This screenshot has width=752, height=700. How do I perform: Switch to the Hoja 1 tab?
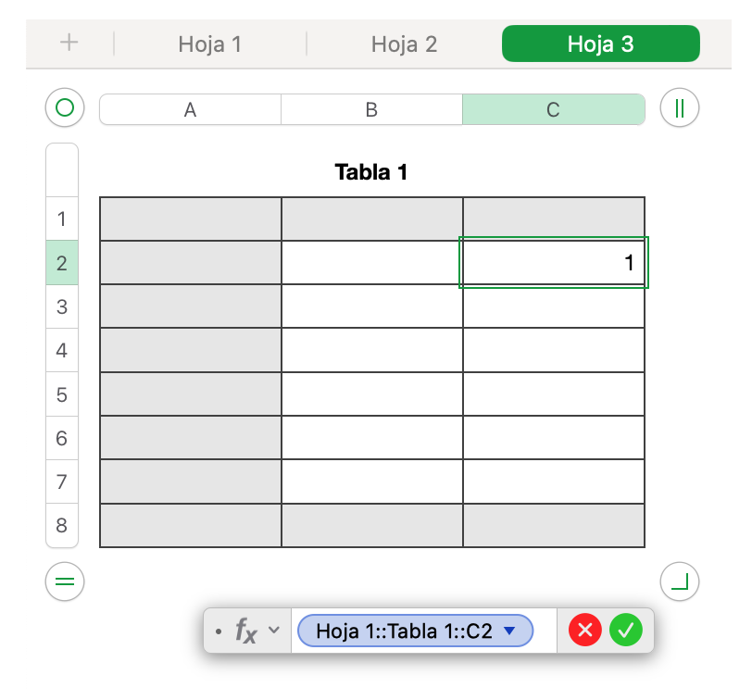[210, 44]
